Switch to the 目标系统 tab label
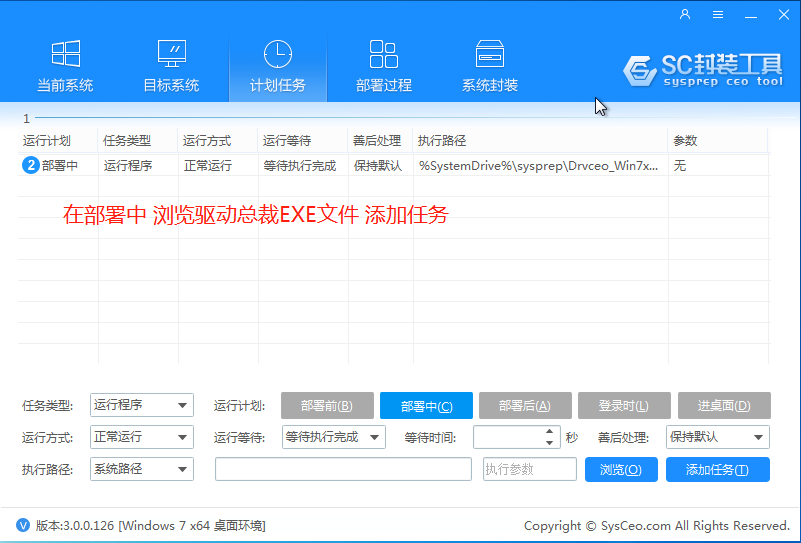This screenshot has height=543, width=801. tap(172, 85)
